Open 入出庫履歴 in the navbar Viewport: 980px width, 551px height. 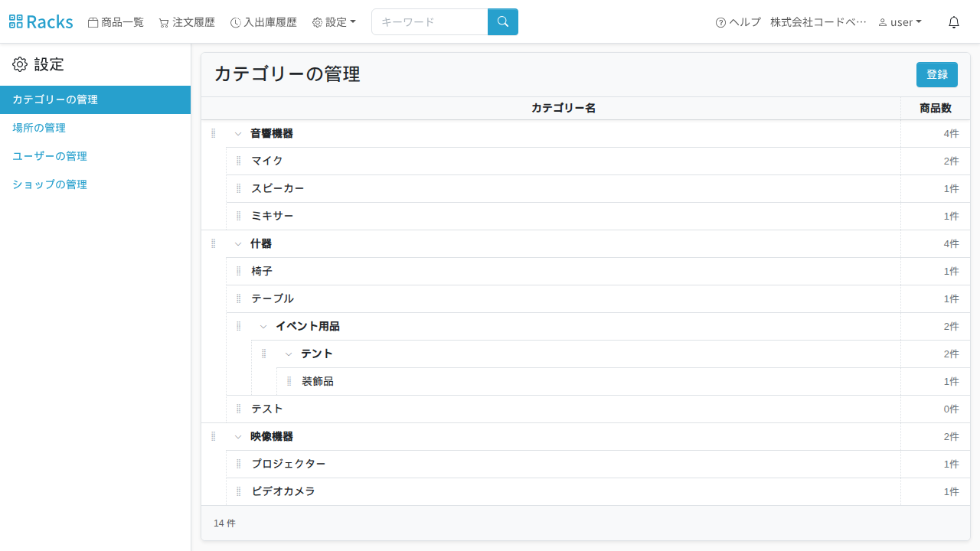(x=263, y=22)
